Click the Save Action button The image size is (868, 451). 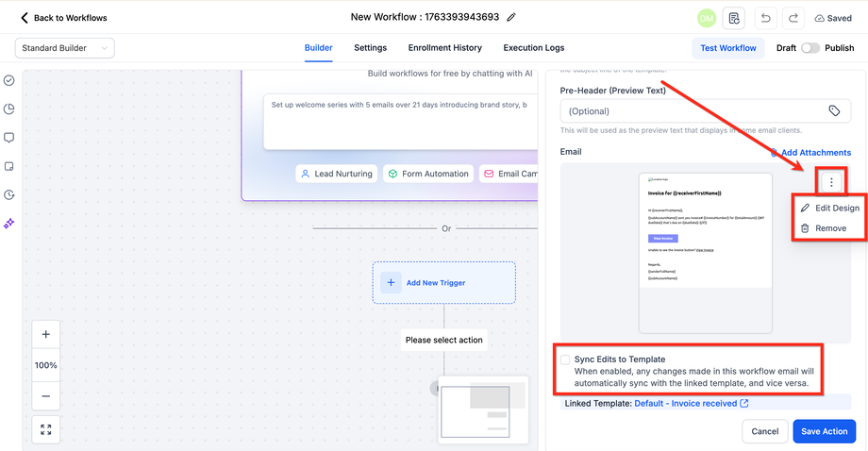tap(824, 431)
